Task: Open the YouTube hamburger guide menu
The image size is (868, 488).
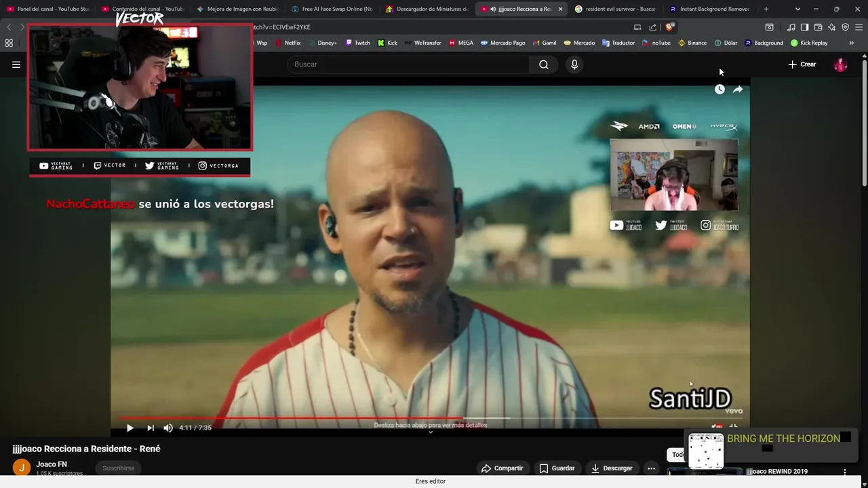Action: click(16, 64)
